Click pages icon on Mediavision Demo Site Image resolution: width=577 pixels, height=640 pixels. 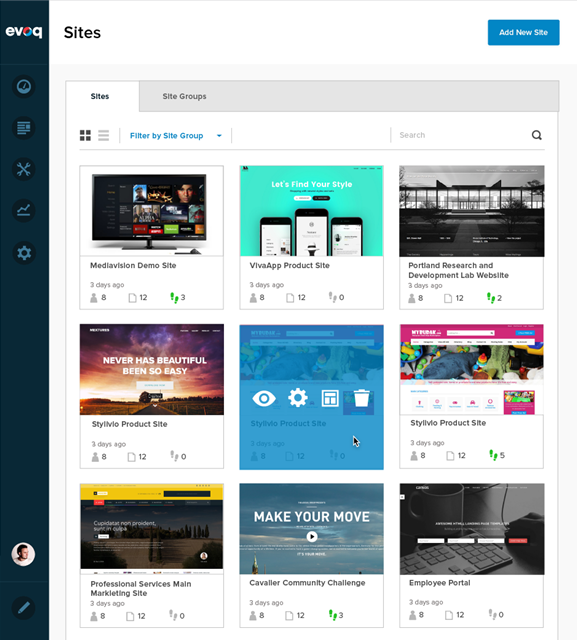click(132, 298)
